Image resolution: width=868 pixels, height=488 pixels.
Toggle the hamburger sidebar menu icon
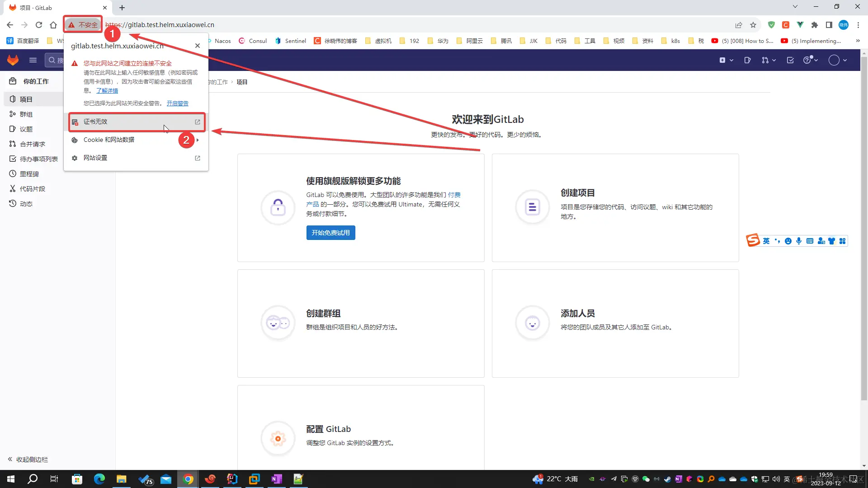(33, 60)
